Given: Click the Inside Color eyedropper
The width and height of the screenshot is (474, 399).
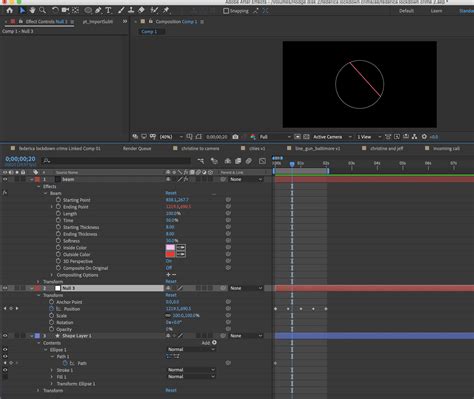Looking at the screenshot, I should pyautogui.click(x=181, y=247).
